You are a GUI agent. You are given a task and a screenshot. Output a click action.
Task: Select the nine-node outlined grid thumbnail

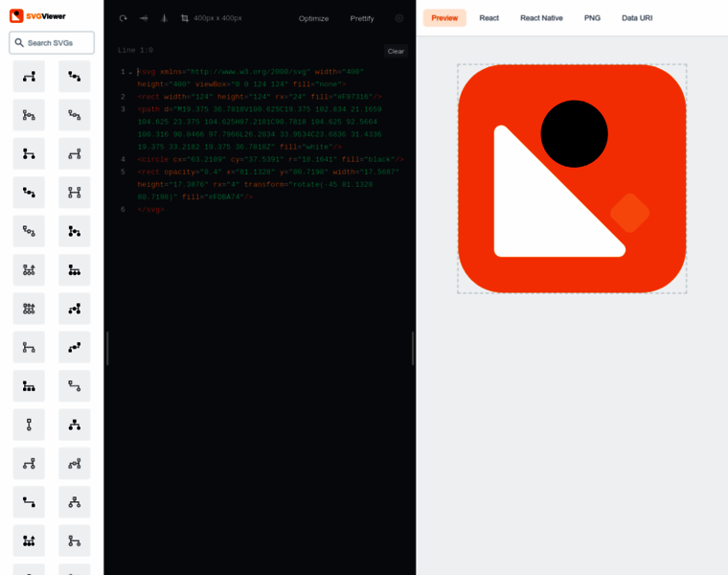29,309
